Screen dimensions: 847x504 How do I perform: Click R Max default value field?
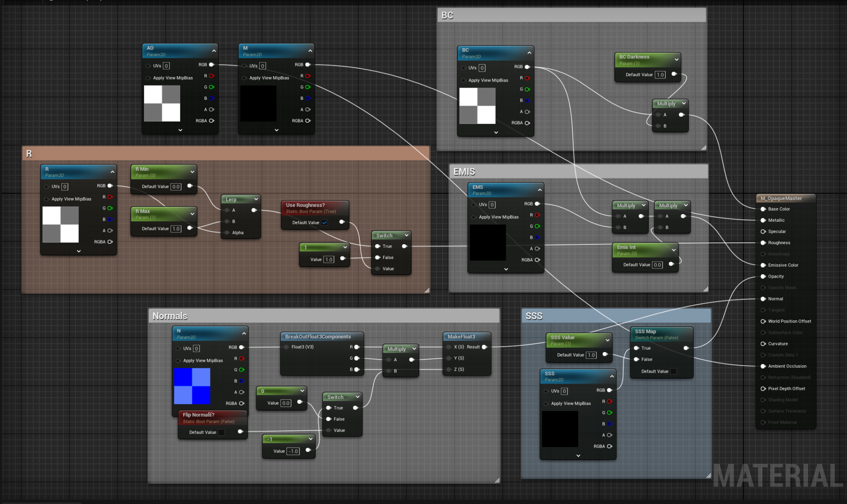(x=176, y=229)
